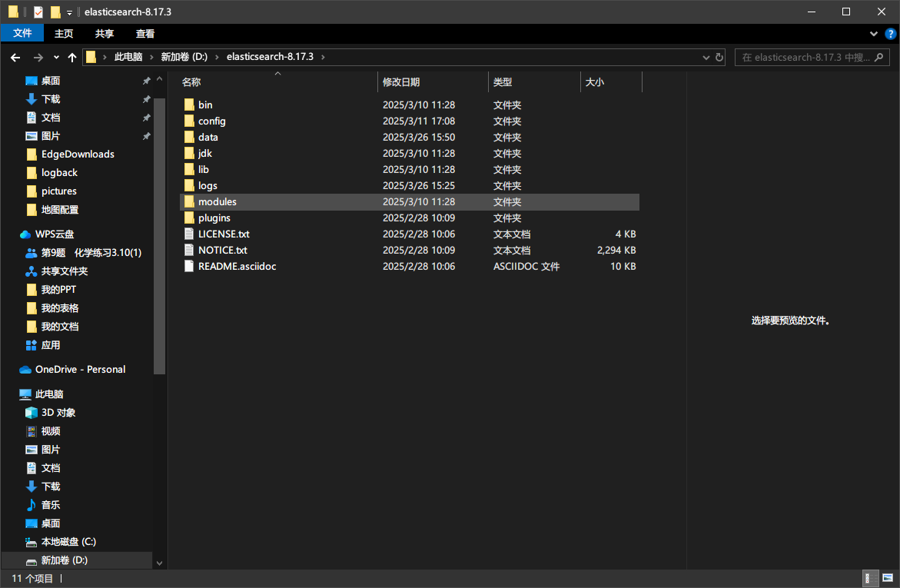Sort by 类型 column header
Image resolution: width=900 pixels, height=588 pixels.
(x=535, y=82)
